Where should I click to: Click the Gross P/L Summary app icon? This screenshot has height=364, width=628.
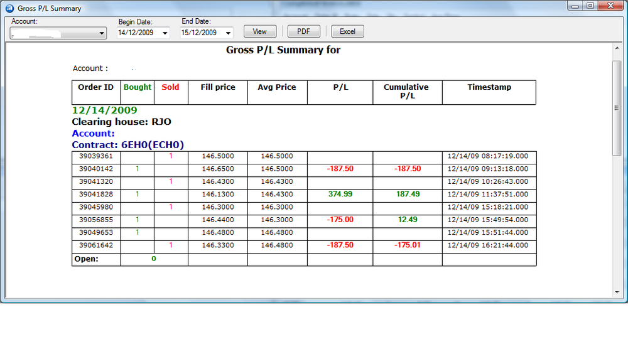(x=9, y=8)
